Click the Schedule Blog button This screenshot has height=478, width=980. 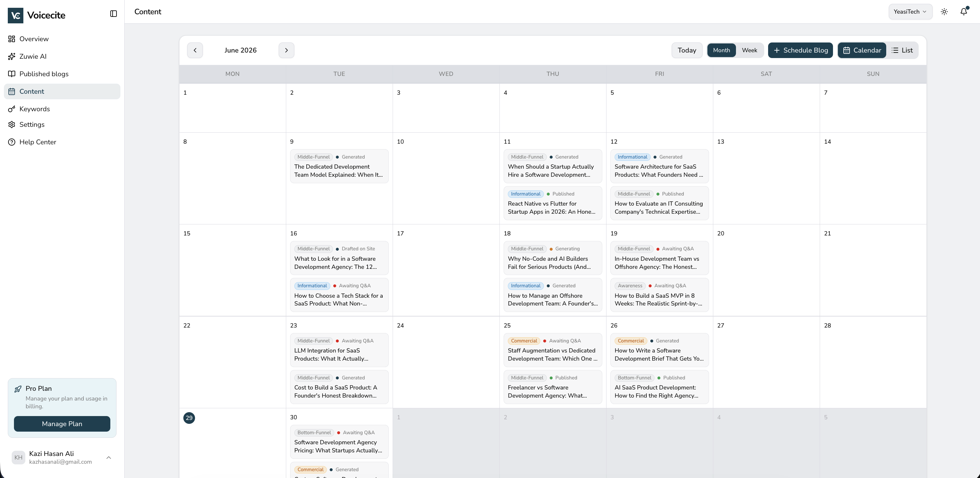801,50
